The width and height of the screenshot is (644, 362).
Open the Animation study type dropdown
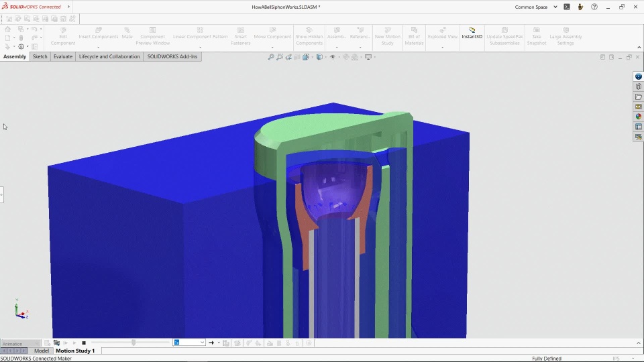(x=21, y=343)
